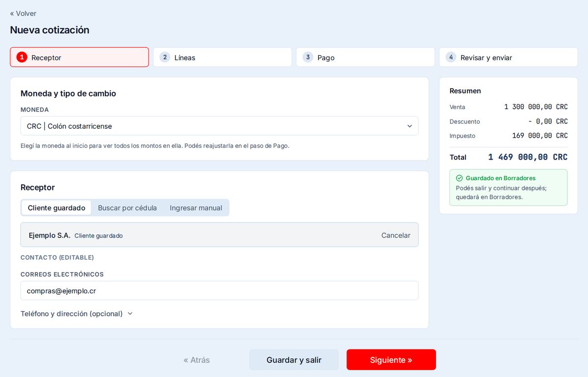Image resolution: width=588 pixels, height=377 pixels.
Task: Click the Resumen heading
Action: [465, 91]
